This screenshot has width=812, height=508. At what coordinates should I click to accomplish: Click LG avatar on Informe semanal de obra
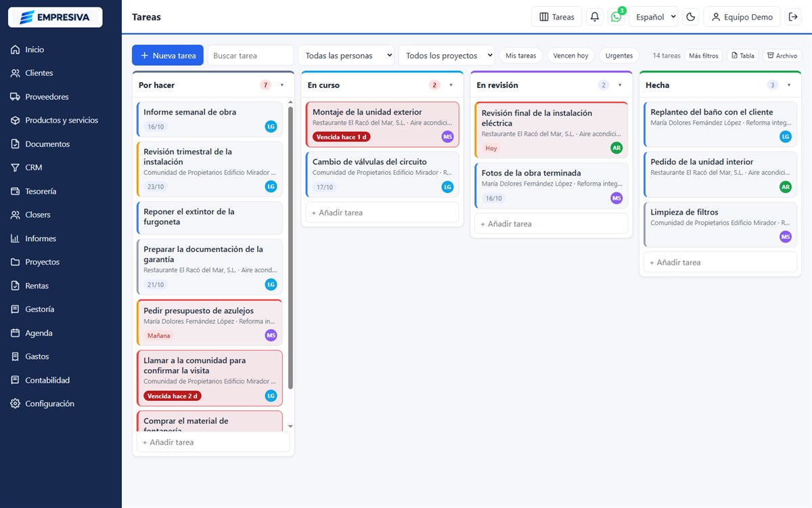(x=271, y=126)
